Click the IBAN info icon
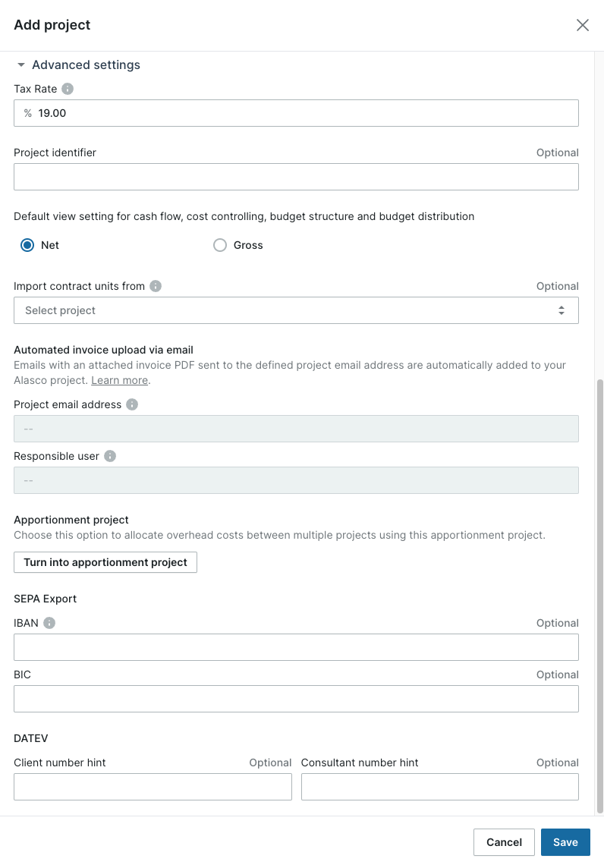Image resolution: width=604 pixels, height=868 pixels. [49, 623]
